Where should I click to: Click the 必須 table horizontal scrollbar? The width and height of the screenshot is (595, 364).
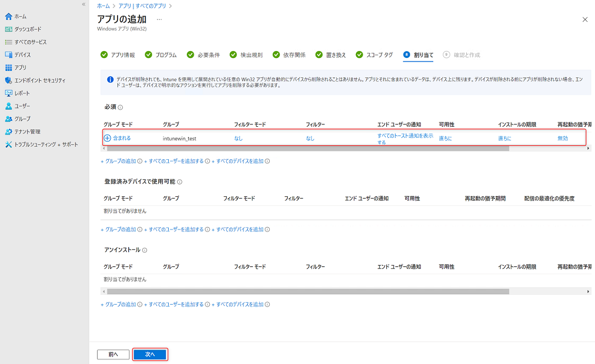[307, 149]
